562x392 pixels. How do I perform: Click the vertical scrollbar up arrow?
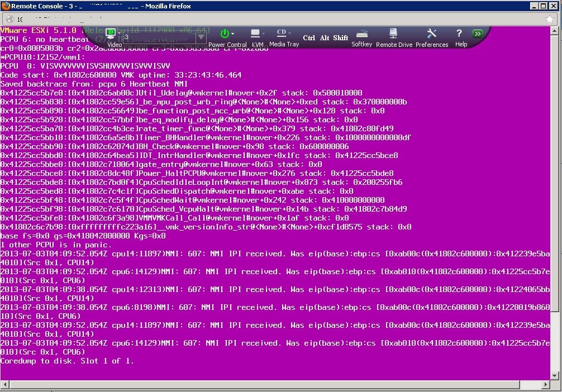(x=555, y=31)
